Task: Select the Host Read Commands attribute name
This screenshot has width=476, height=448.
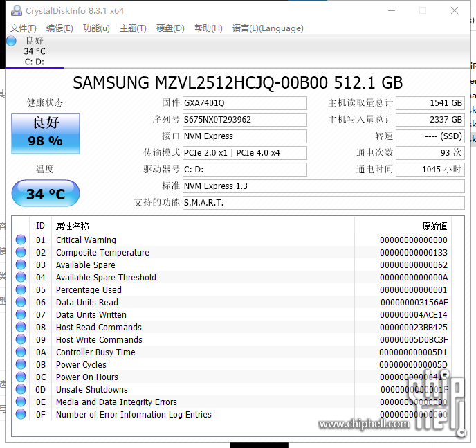Action: (99, 327)
